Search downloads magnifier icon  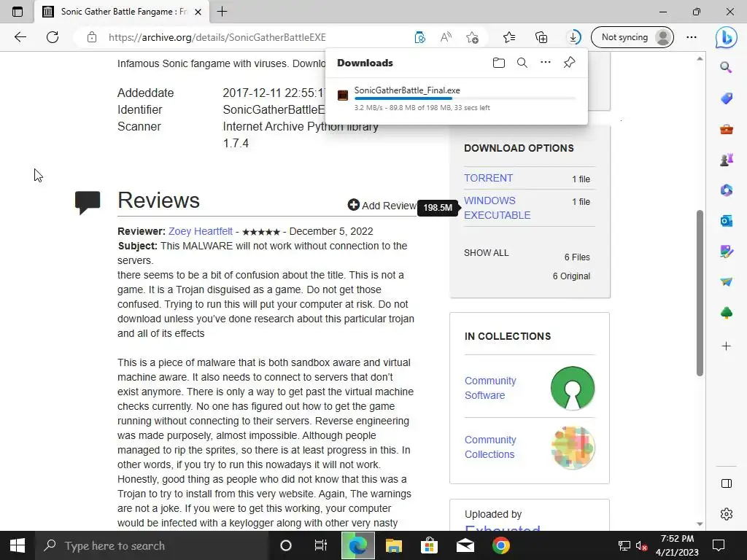[x=522, y=63]
